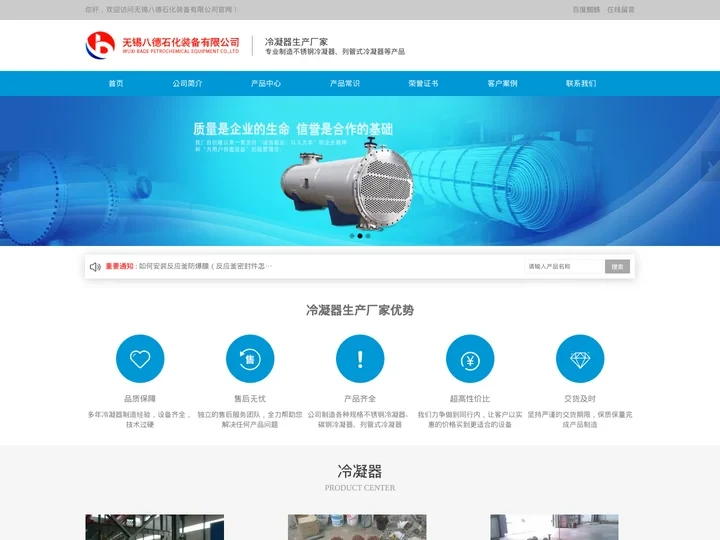Click the heart quality guarantee icon

[x=140, y=359]
